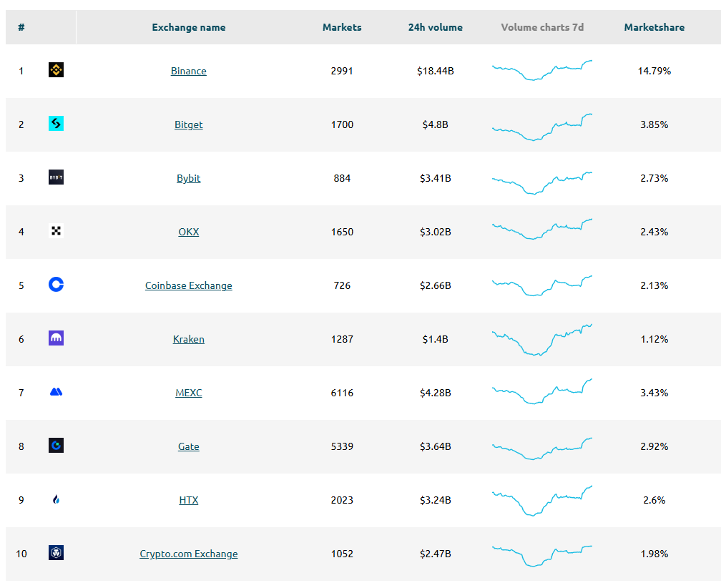Click the Bybit logo icon
The height and width of the screenshot is (588, 721).
pos(56,177)
